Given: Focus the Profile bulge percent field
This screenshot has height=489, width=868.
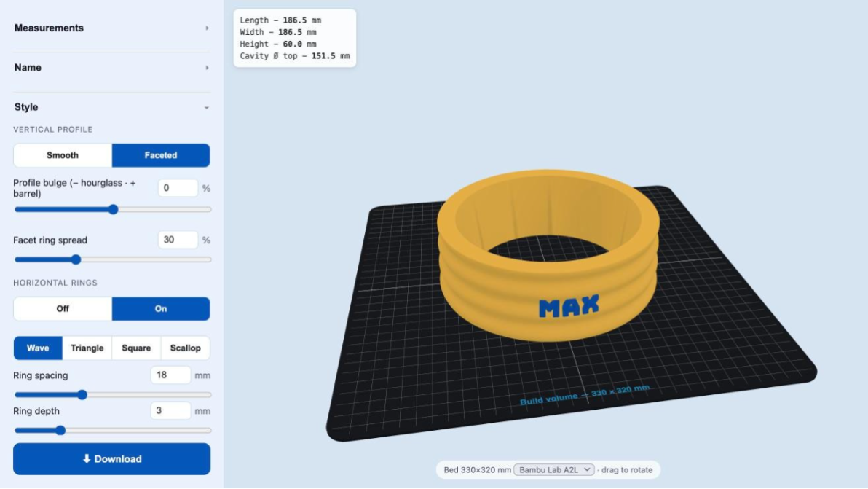Looking at the screenshot, I should [178, 188].
